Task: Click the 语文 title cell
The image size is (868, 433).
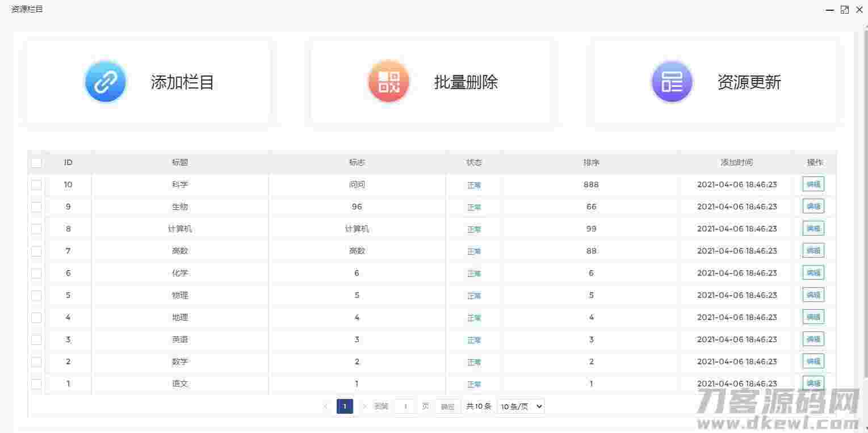Action: [180, 384]
